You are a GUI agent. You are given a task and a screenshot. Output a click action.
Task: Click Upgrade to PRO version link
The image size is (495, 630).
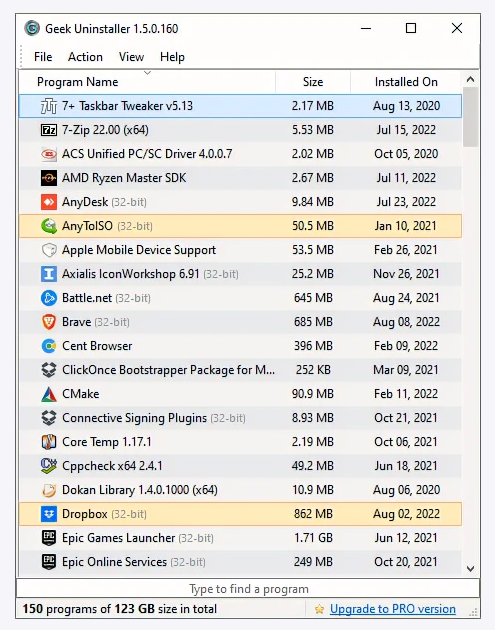click(393, 609)
